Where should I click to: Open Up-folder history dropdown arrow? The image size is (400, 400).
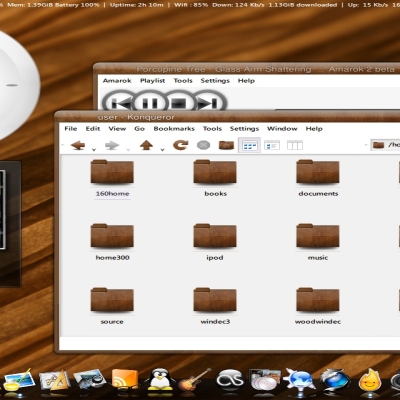162,149
